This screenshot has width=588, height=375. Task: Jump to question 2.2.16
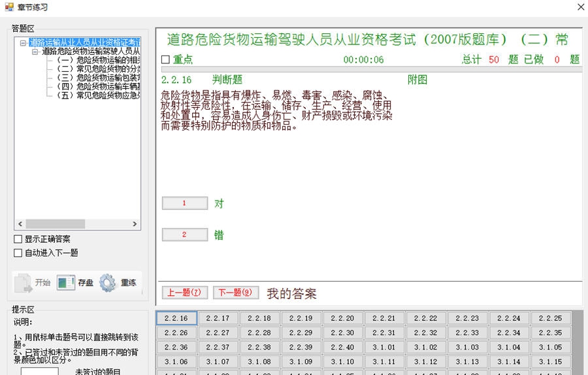(x=176, y=318)
